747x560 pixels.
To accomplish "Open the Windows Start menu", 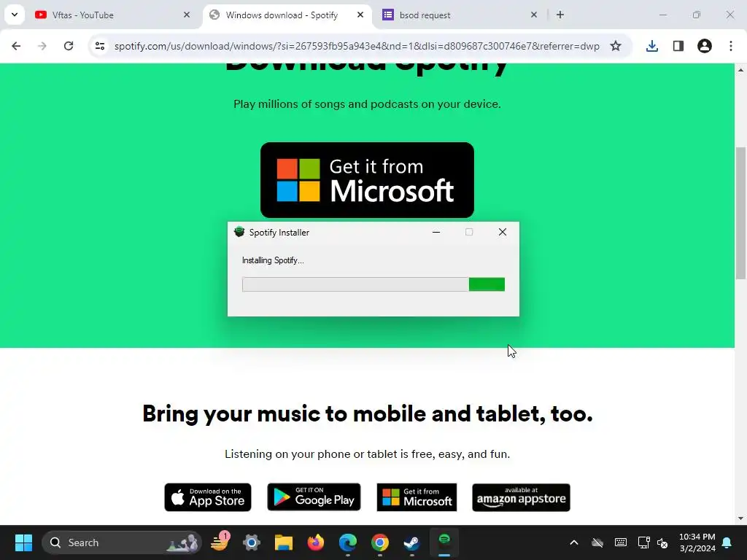I will tap(23, 542).
